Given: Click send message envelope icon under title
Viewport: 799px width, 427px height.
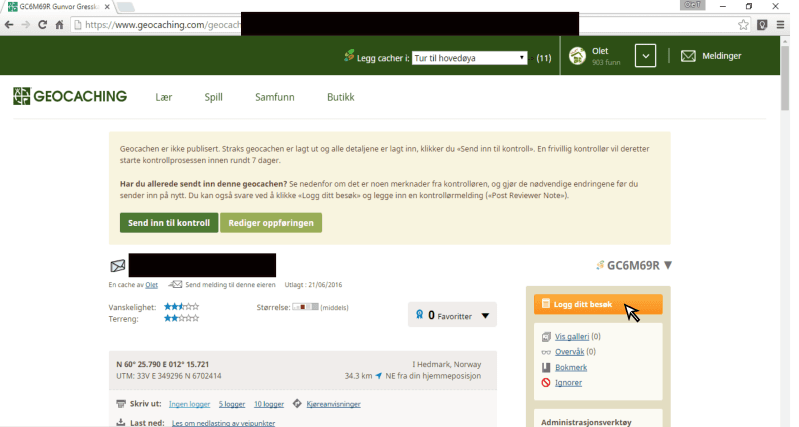Looking at the screenshot, I should tap(175, 284).
